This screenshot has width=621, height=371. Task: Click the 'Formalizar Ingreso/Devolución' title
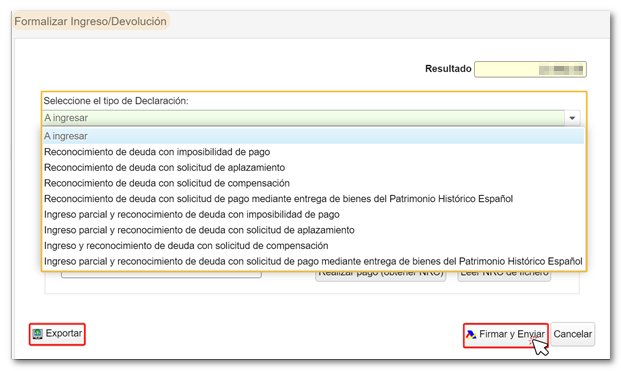pos(91,21)
